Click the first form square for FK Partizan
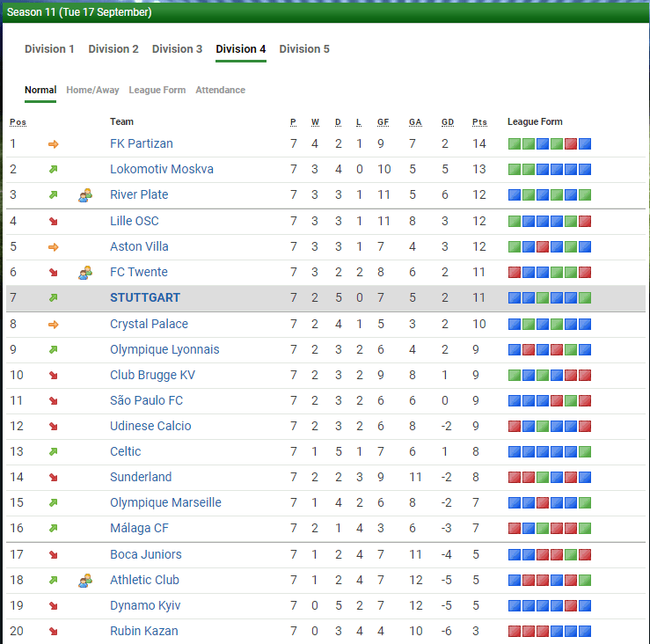This screenshot has width=650, height=644. pos(514,144)
